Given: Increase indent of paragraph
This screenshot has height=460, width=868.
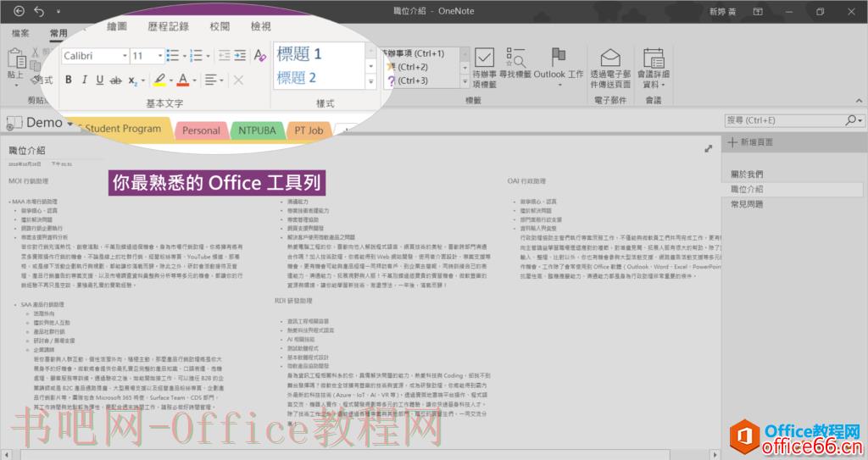Looking at the screenshot, I should click(x=240, y=55).
